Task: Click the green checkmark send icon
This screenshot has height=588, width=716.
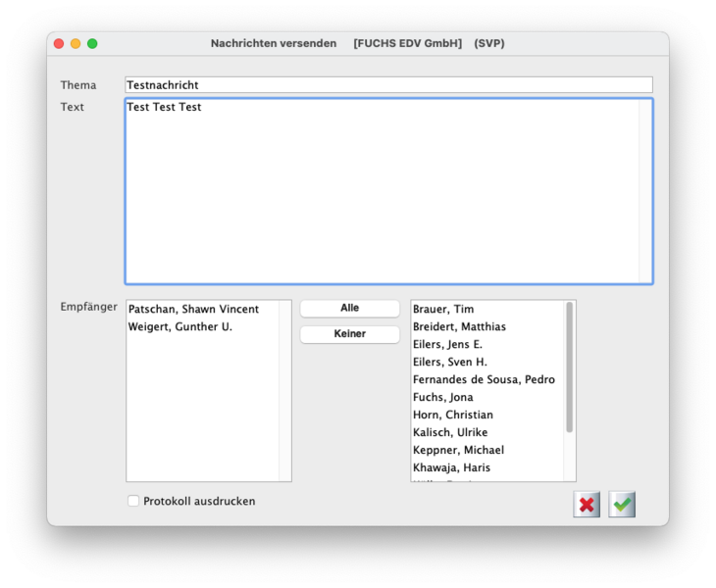Action: [622, 505]
